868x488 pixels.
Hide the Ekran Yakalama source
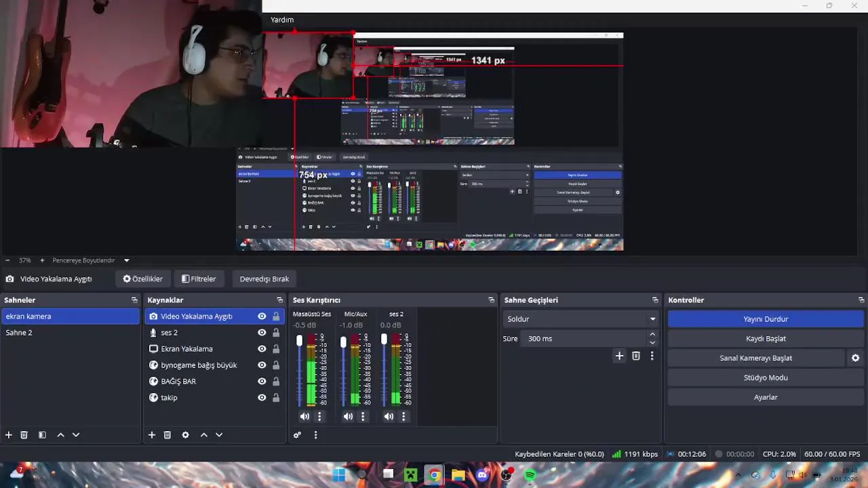pos(262,349)
